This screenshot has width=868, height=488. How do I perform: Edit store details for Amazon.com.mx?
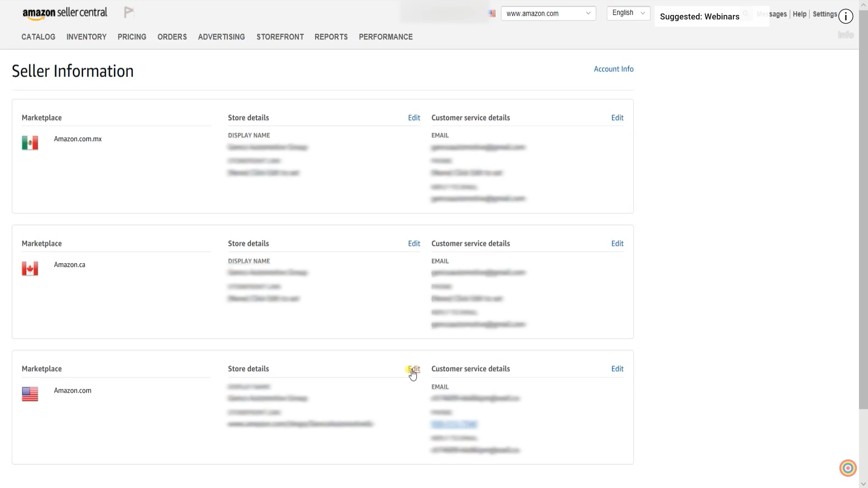click(x=414, y=118)
